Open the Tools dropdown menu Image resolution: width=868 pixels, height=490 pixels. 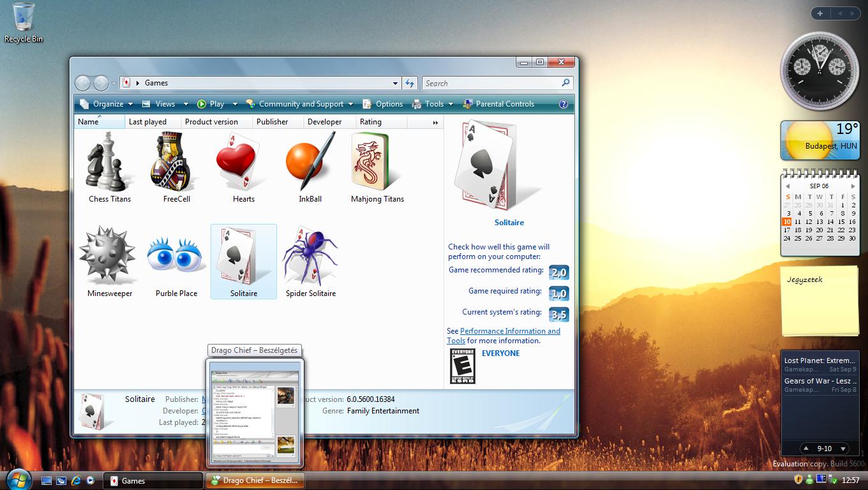[433, 104]
